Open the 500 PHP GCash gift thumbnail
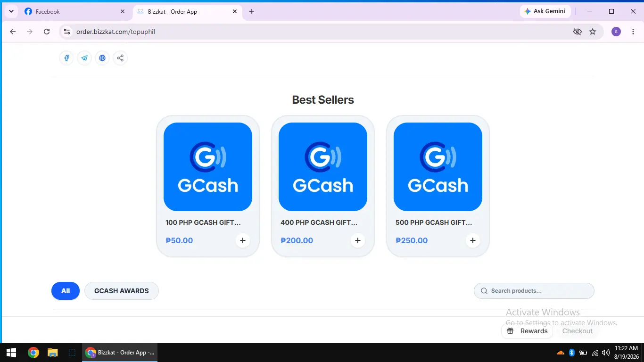 pyautogui.click(x=438, y=167)
